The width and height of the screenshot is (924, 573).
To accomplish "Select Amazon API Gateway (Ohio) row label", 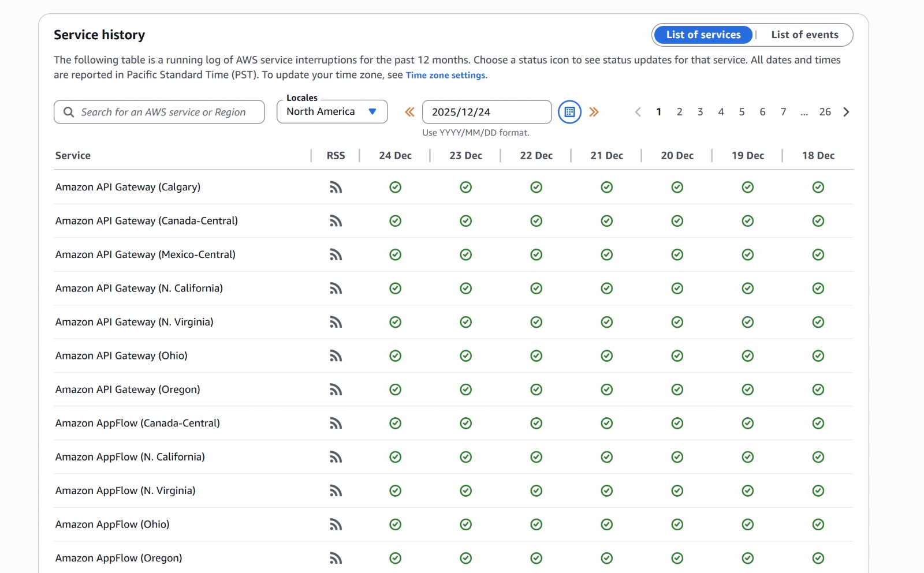I will click(x=121, y=356).
